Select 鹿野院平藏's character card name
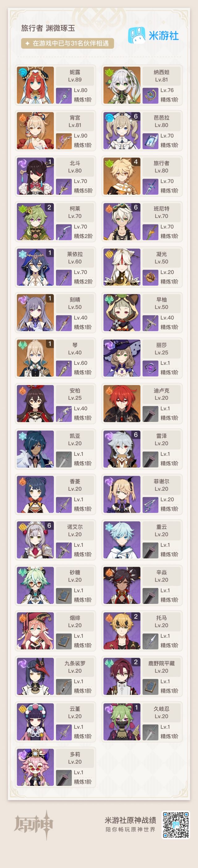198x868 pixels. (x=162, y=663)
